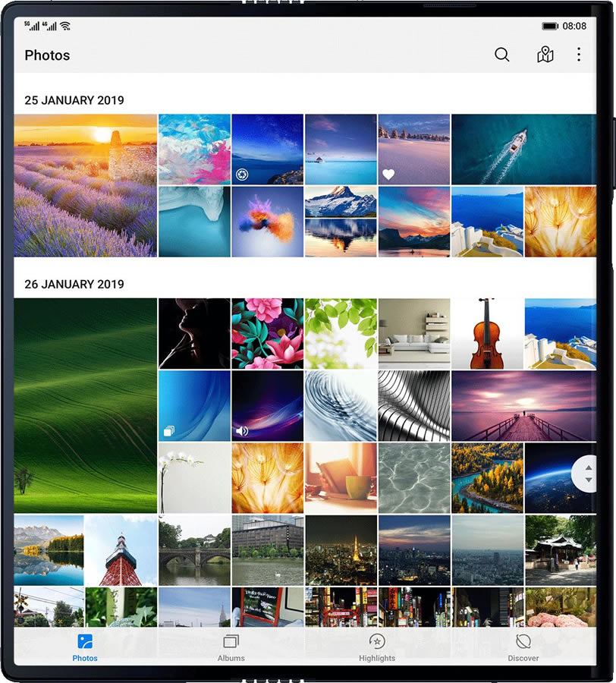Open the speedboat aerial ocean photo
Image resolution: width=616 pixels, height=683 pixels.
[523, 150]
